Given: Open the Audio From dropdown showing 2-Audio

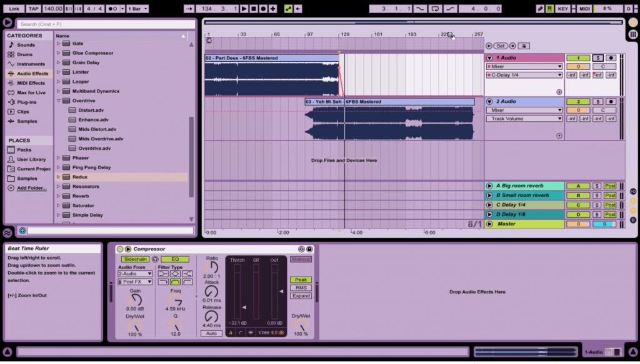Looking at the screenshot, I should coord(133,273).
